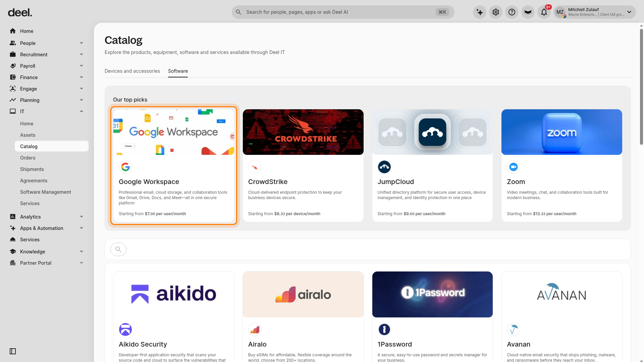
Task: Click the IT laptop icon
Action: (13, 111)
